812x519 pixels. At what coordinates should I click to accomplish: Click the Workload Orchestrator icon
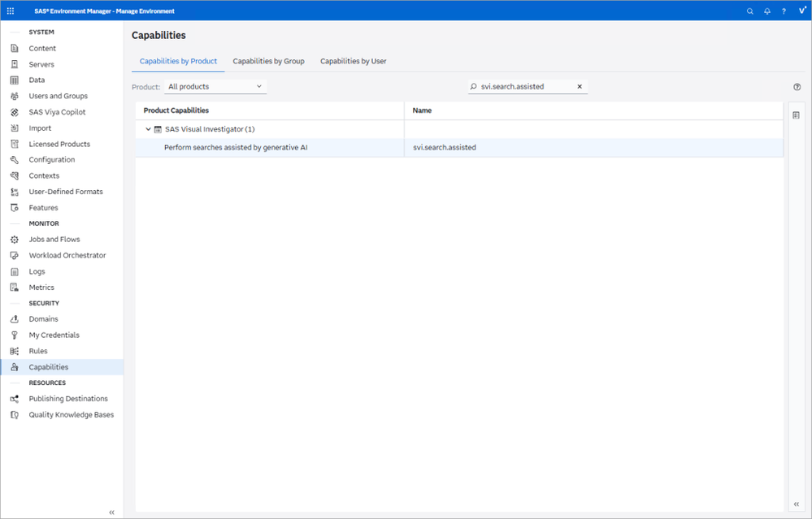(x=15, y=256)
